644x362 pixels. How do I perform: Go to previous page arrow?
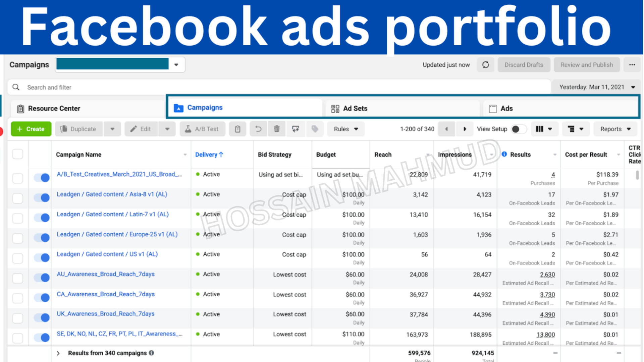pyautogui.click(x=446, y=129)
